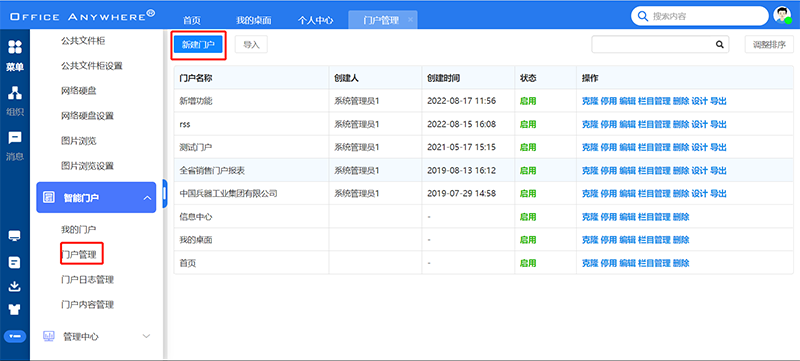Click 停用 for the 新增功能 portal
Screen dimensions: 800x361
(x=609, y=101)
